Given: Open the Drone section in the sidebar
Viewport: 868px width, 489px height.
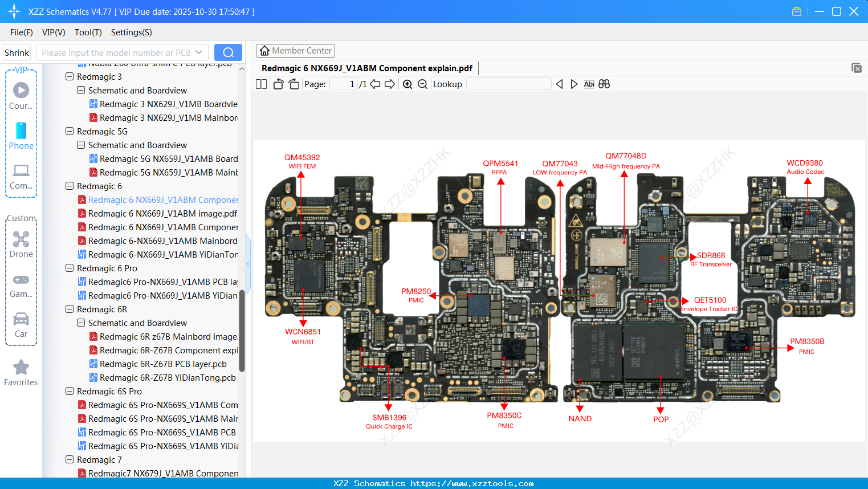Looking at the screenshot, I should [21, 243].
